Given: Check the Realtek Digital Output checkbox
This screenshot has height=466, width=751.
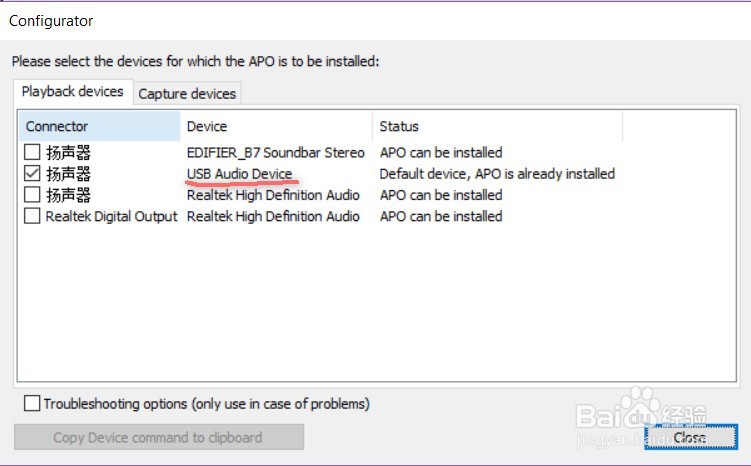Looking at the screenshot, I should [x=32, y=216].
